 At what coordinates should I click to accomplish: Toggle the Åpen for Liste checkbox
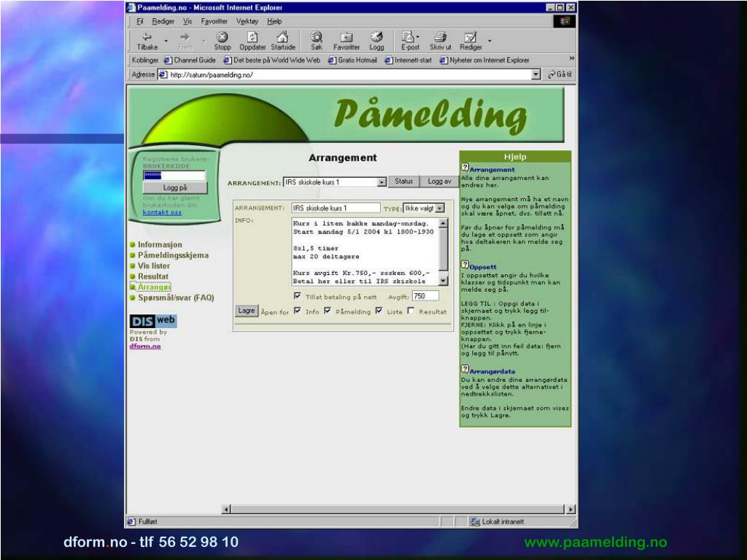(379, 311)
